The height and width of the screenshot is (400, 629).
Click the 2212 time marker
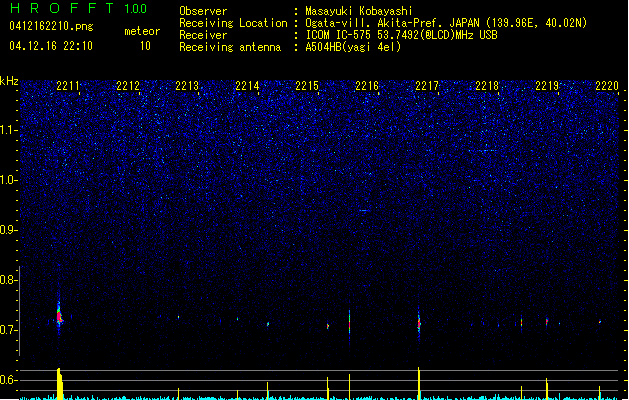tap(128, 86)
